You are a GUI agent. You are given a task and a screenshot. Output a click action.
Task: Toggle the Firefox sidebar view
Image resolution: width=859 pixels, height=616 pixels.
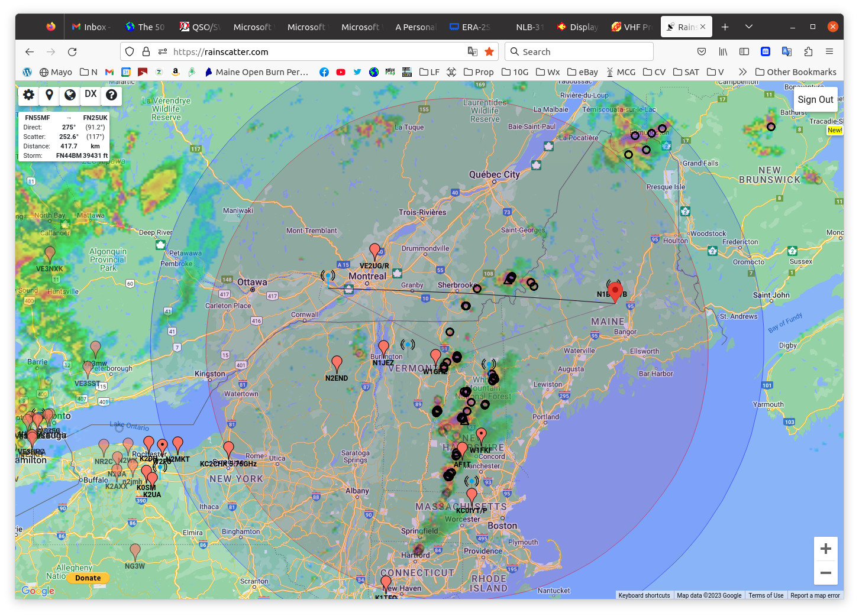744,52
